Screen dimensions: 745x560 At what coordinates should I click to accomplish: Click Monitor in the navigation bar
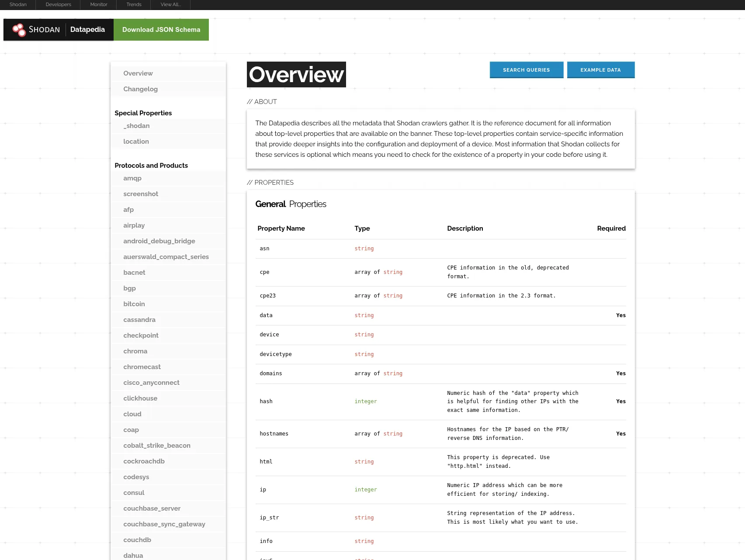pyautogui.click(x=98, y=4)
